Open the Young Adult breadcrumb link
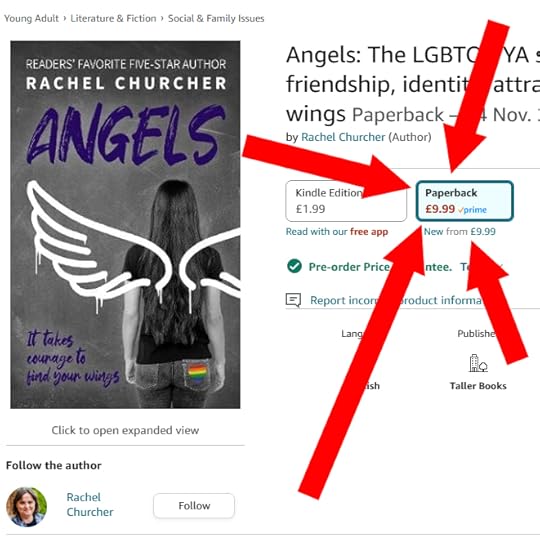 (x=31, y=18)
